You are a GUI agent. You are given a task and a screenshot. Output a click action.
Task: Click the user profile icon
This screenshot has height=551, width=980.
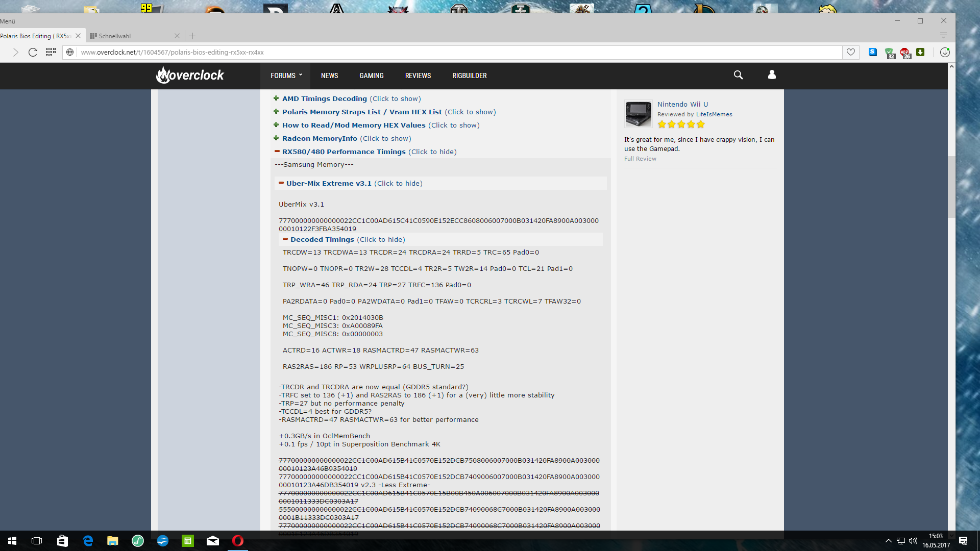point(772,75)
